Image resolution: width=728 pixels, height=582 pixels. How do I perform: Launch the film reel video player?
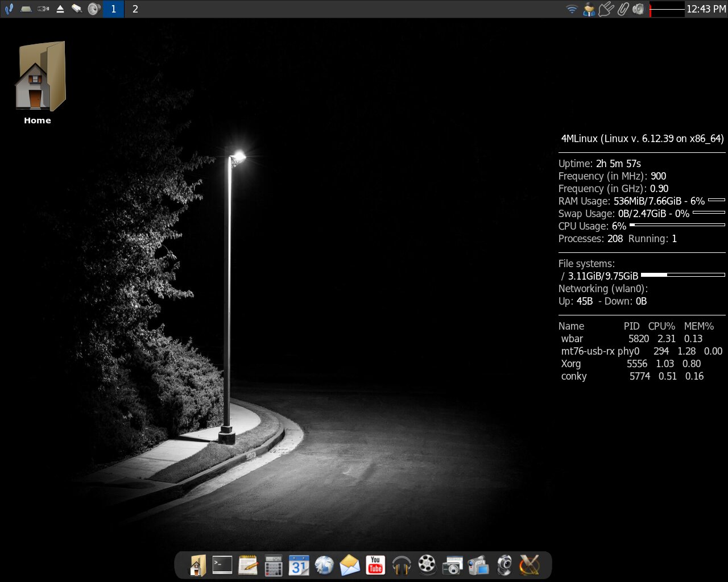[427, 565]
